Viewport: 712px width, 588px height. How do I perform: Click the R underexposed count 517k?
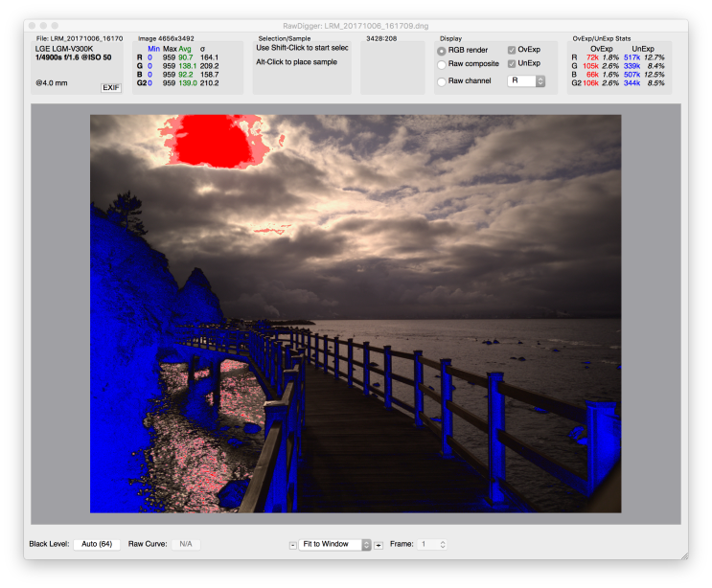tap(632, 57)
